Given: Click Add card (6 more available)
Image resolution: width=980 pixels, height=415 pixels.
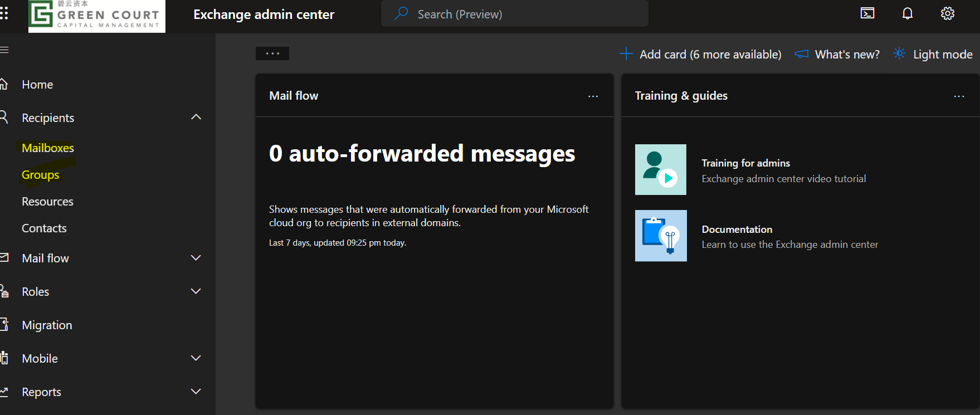Looking at the screenshot, I should [x=700, y=54].
